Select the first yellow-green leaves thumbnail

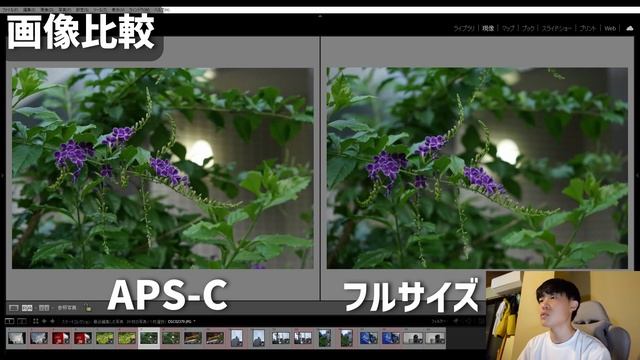[105, 338]
